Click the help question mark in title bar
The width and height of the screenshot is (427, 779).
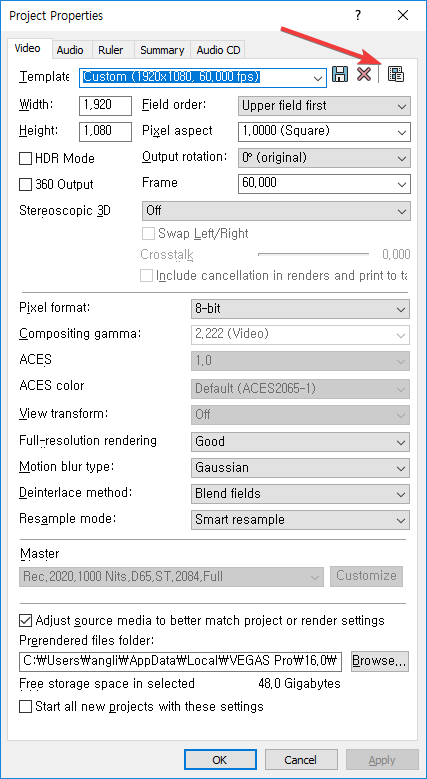pyautogui.click(x=357, y=15)
